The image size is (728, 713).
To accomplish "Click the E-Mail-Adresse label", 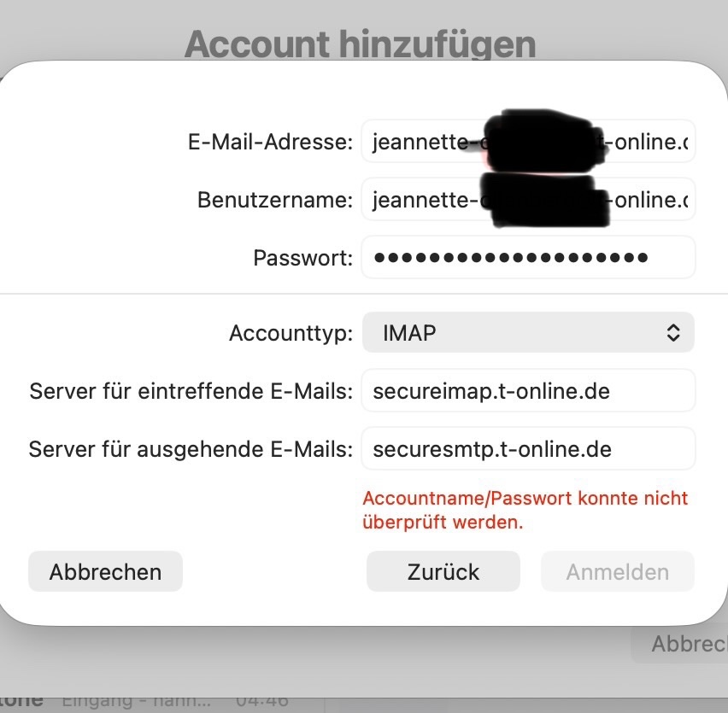I will tap(270, 143).
